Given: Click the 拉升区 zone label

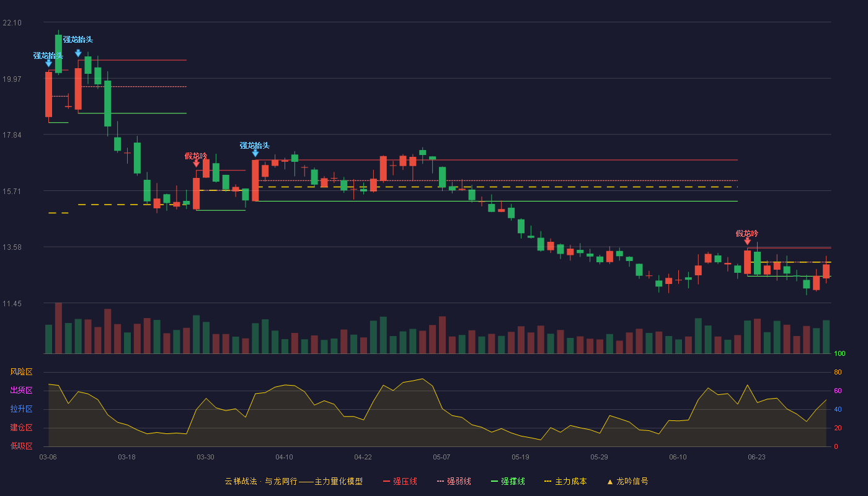Looking at the screenshot, I should coord(21,409).
